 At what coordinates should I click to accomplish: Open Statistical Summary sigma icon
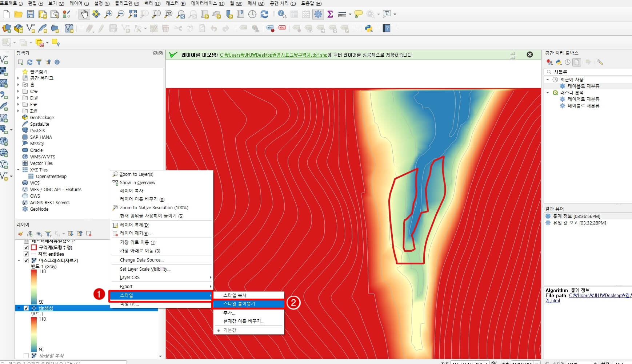tap(330, 14)
